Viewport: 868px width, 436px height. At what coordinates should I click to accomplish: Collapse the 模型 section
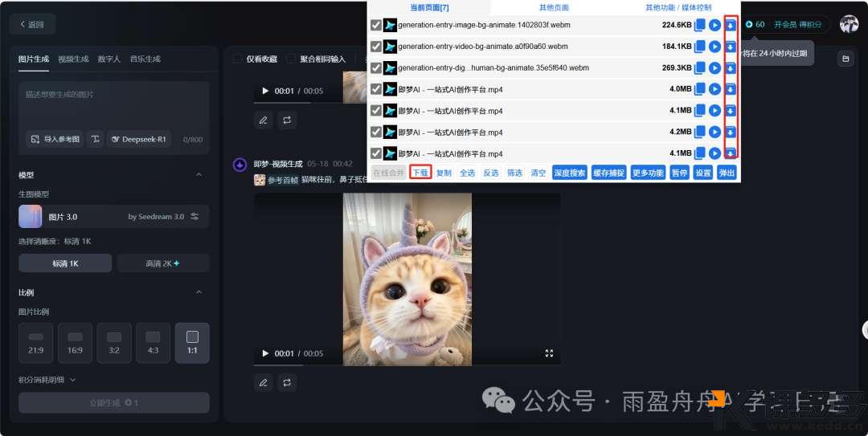tap(199, 175)
